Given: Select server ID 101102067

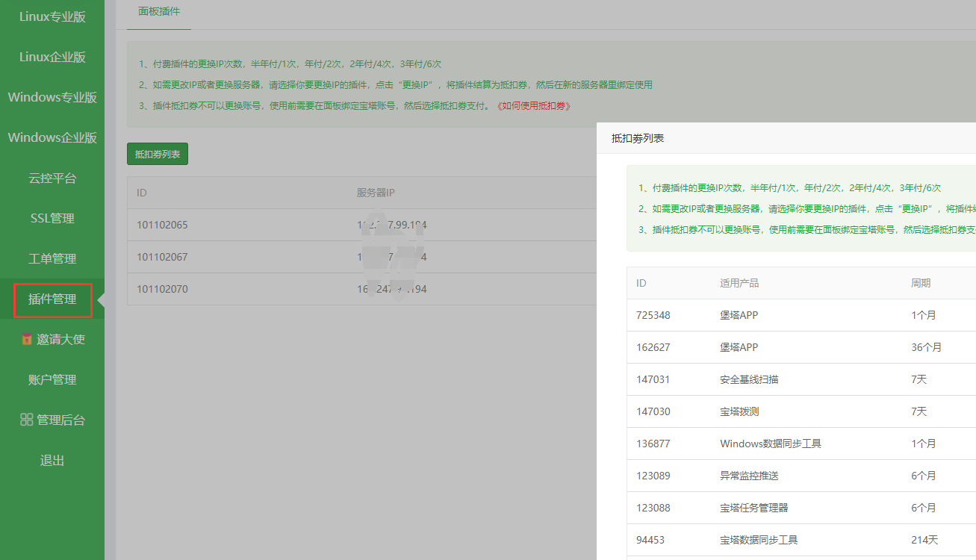Looking at the screenshot, I should 162,257.
